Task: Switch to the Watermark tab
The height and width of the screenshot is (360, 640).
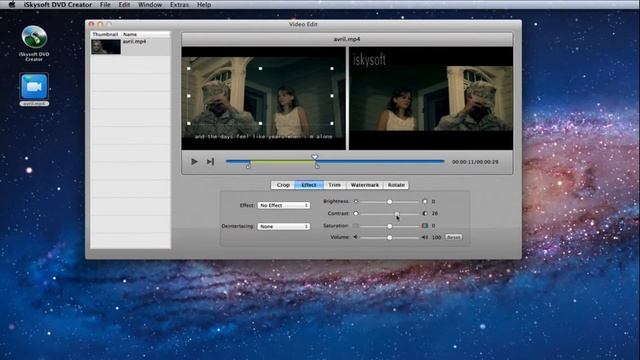Action: coord(364,185)
